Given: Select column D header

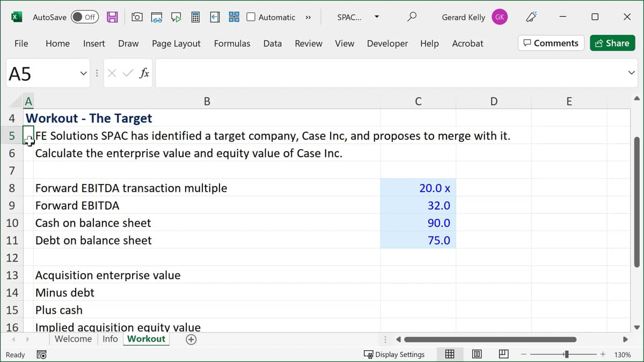Looking at the screenshot, I should [x=494, y=101].
